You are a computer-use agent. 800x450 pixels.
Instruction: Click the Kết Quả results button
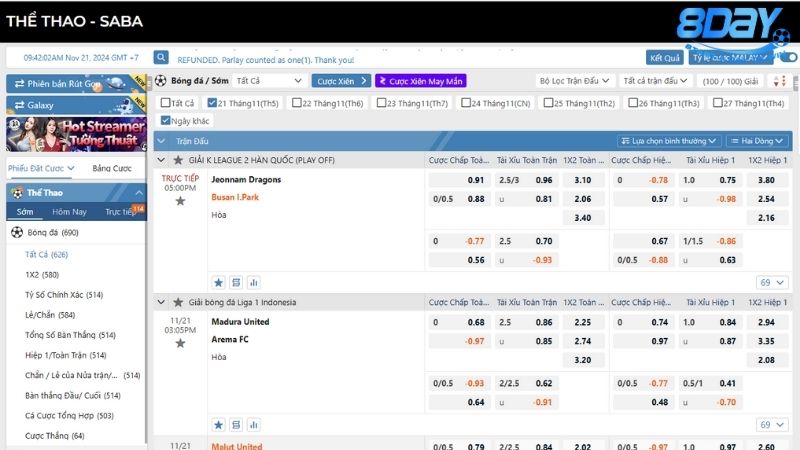pos(664,58)
